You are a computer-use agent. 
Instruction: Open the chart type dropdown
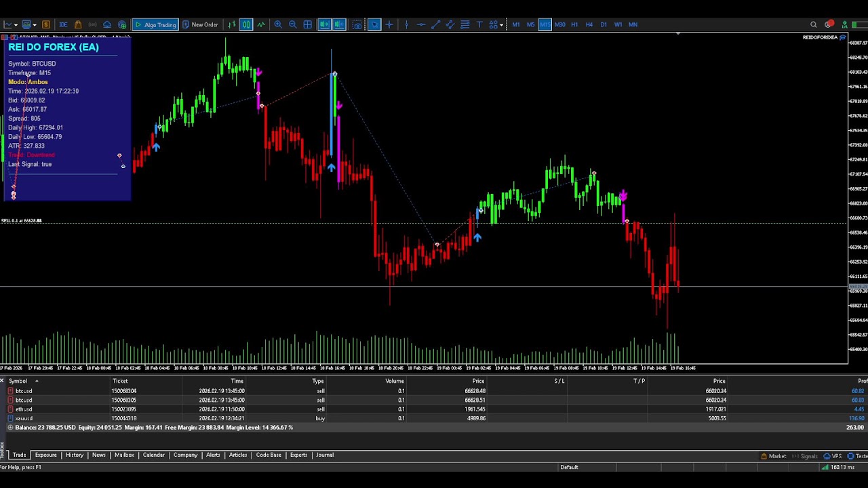pyautogui.click(x=10, y=24)
